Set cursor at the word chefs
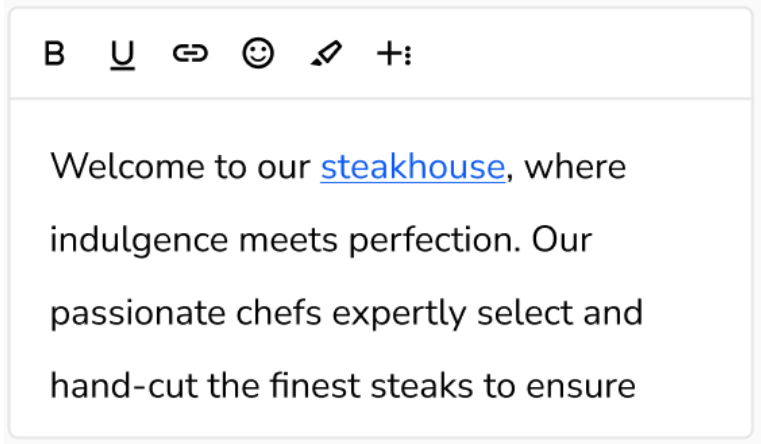This screenshot has height=444, width=761. click(x=277, y=313)
